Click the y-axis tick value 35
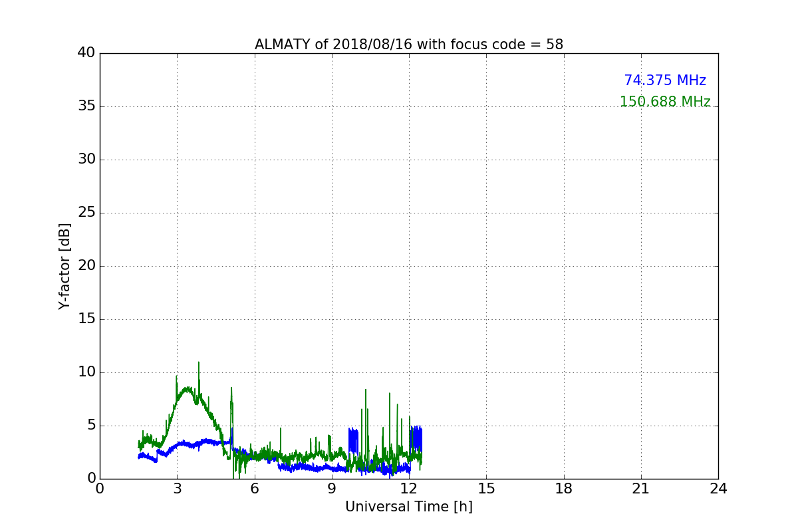The width and height of the screenshot is (798, 532). tap(86, 106)
